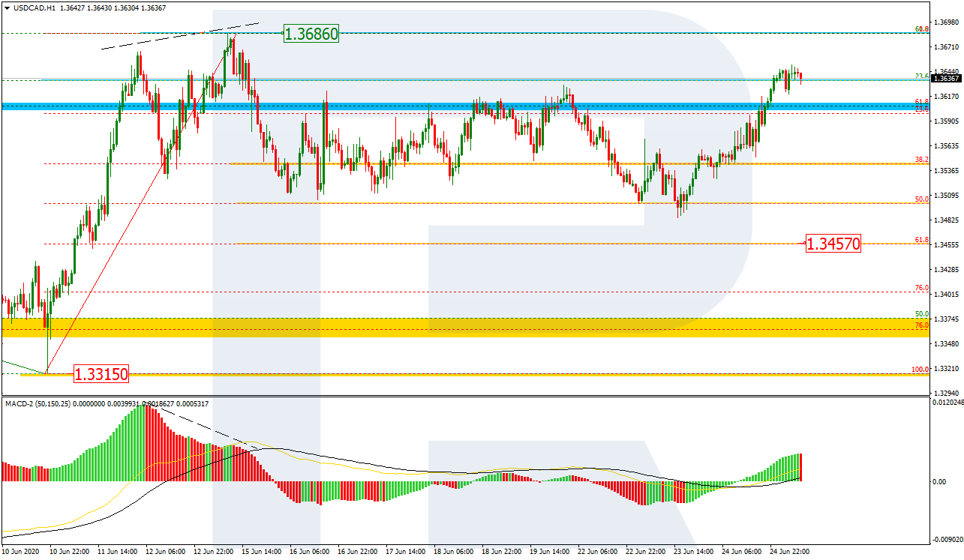Click the 1.35635 price axis value
Viewport: 964px width, 560px height.
pos(947,145)
